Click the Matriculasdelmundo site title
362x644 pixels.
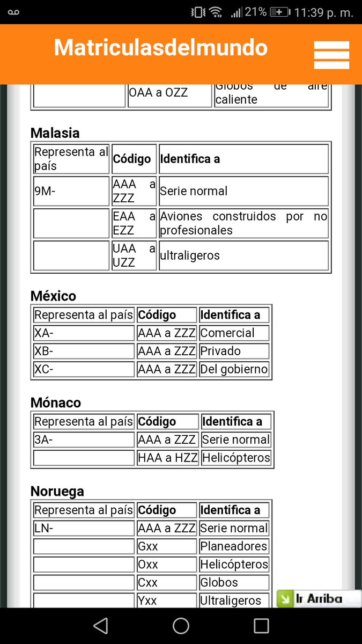tap(161, 48)
